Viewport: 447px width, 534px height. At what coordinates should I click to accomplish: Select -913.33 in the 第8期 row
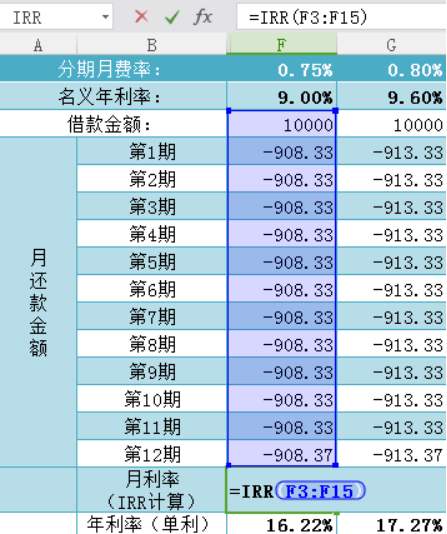click(x=392, y=344)
